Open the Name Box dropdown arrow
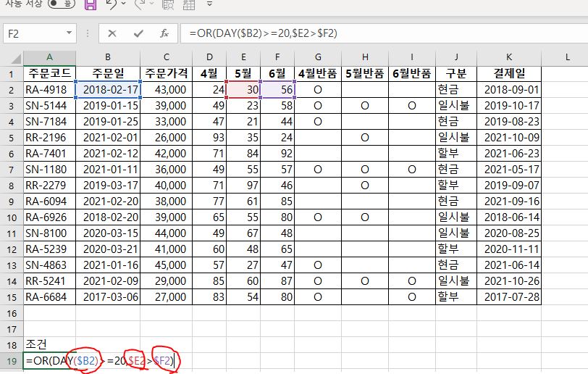The height and width of the screenshot is (374, 588). 69,33
